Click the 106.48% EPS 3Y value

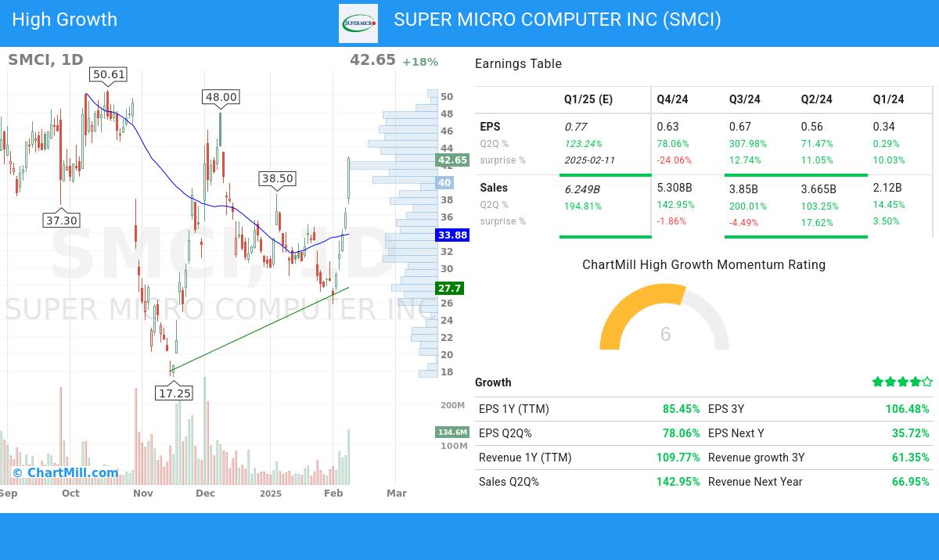tap(908, 409)
